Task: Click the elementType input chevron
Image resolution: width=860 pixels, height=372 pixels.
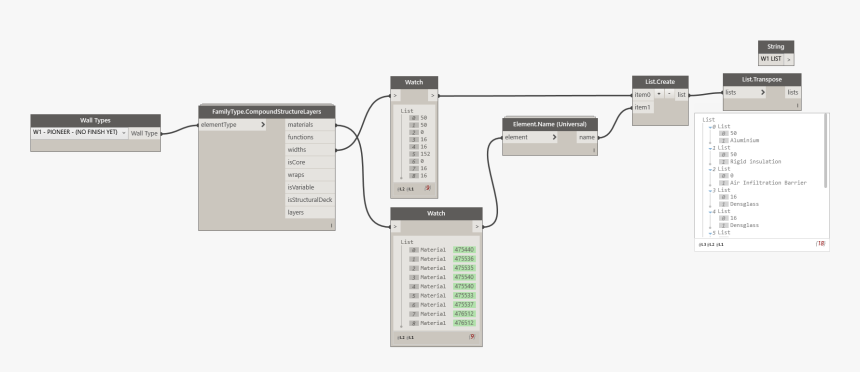Action: [x=263, y=125]
